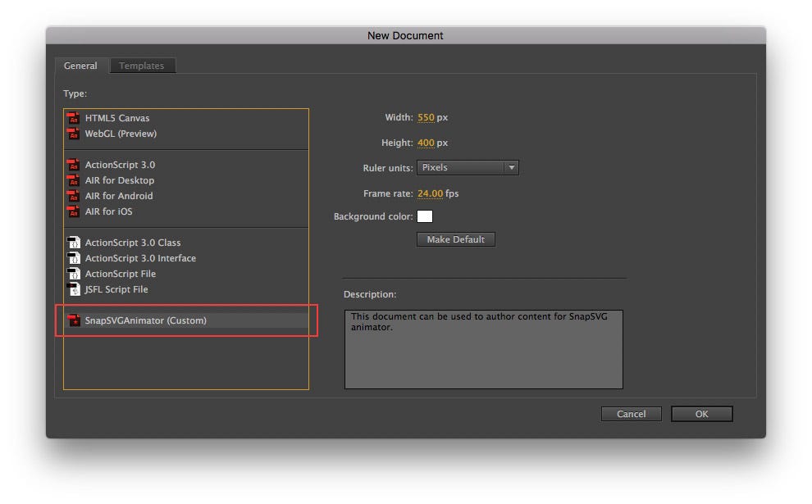This screenshot has height=504, width=812.
Task: Select SnapSVGAnimator (Custom) type
Action: click(x=186, y=320)
